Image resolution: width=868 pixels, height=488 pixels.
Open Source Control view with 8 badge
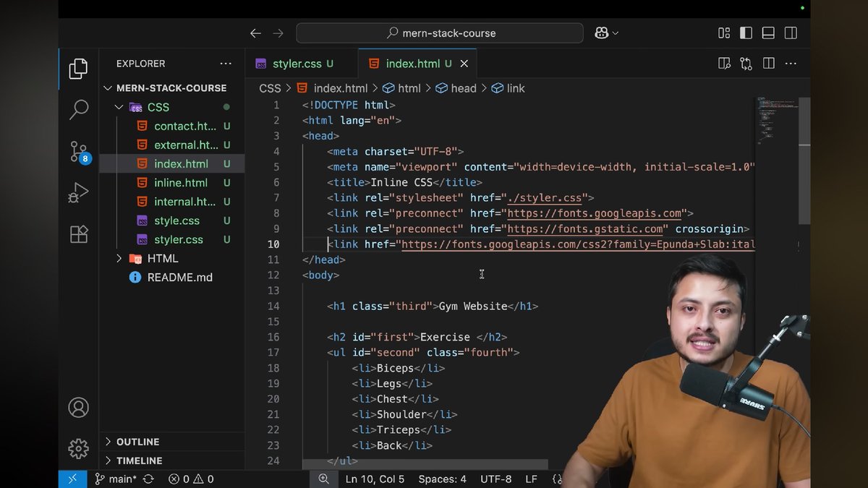point(79,151)
